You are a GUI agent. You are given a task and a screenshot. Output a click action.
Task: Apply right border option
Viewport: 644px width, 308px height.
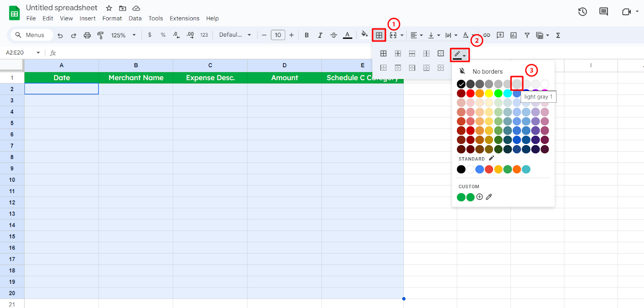[412, 68]
